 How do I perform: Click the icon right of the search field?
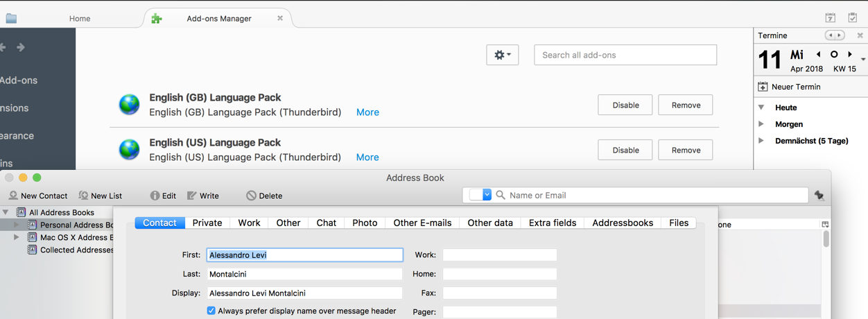tap(819, 196)
